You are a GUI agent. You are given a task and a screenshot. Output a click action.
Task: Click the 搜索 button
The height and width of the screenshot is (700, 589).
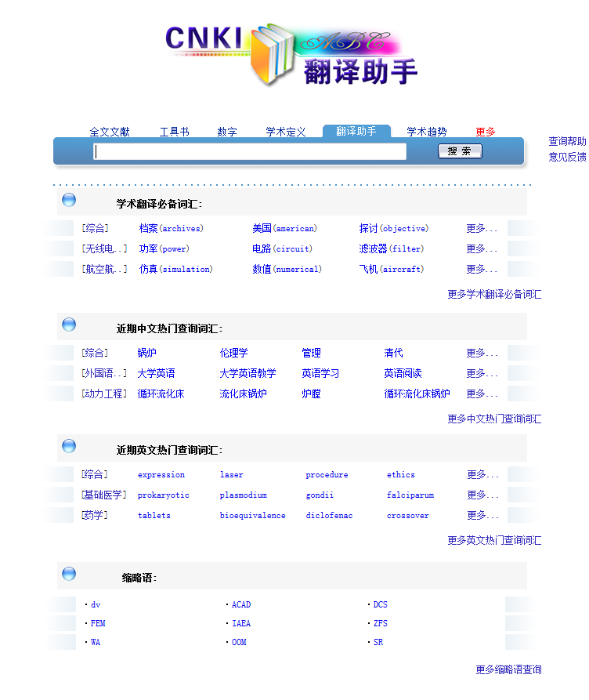pos(460,151)
